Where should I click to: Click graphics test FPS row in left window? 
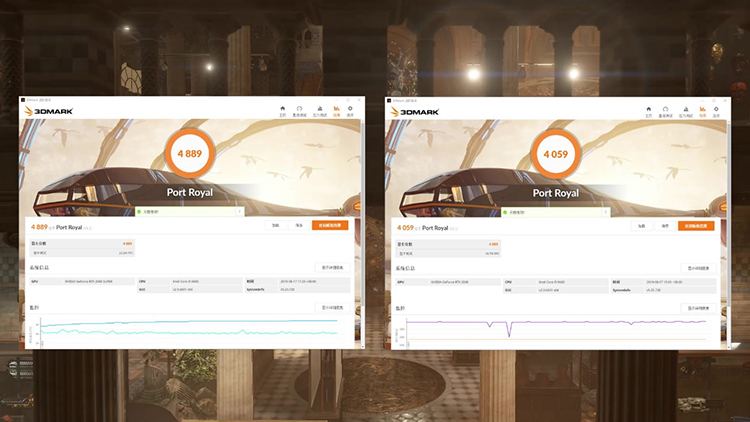tap(82, 253)
